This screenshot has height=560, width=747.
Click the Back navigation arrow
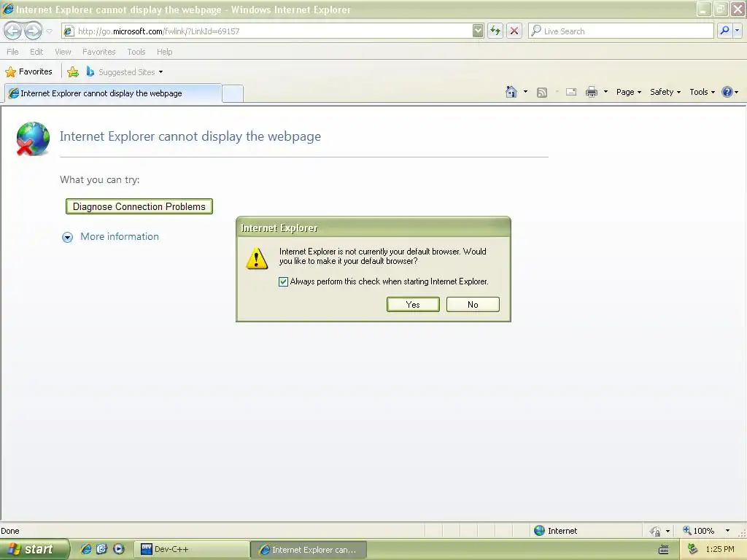click(13, 31)
